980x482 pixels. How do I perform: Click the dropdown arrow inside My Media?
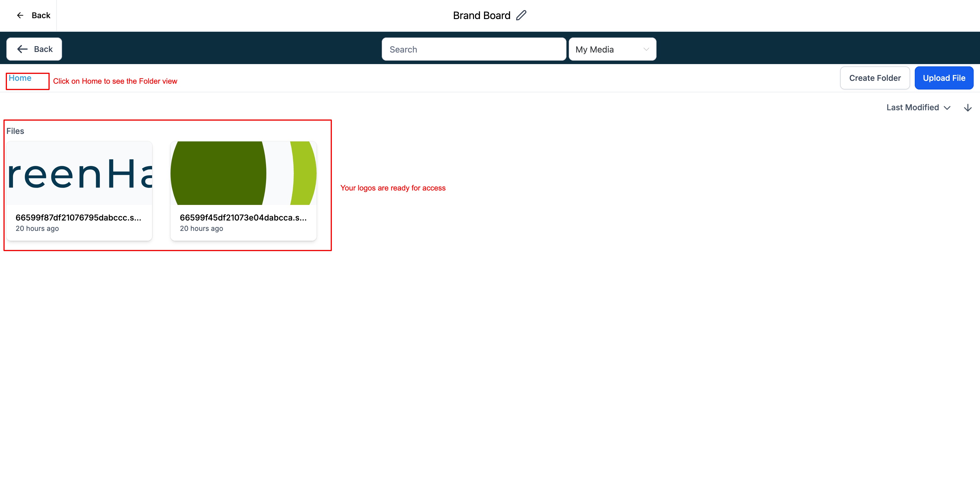pyautogui.click(x=646, y=49)
